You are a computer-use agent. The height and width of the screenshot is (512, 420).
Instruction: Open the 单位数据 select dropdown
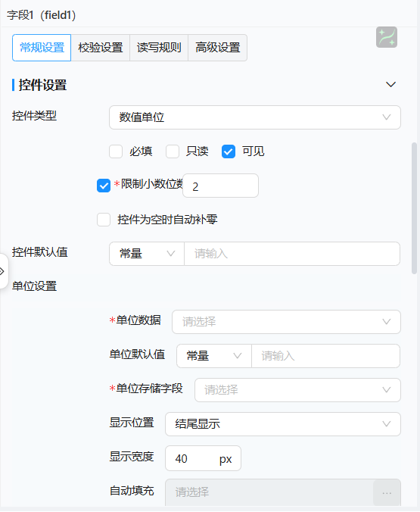[x=286, y=322]
